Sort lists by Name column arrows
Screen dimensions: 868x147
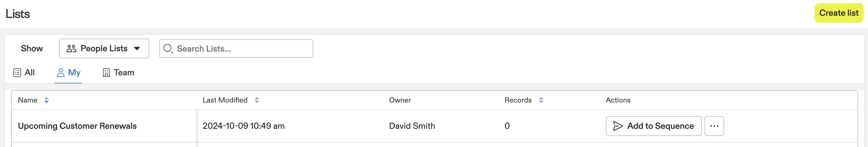pyautogui.click(x=47, y=100)
